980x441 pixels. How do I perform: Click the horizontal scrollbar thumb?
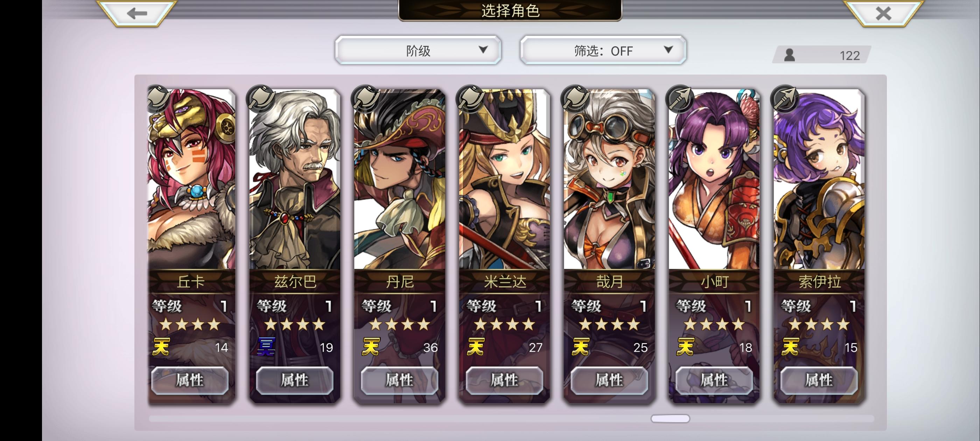tap(670, 419)
